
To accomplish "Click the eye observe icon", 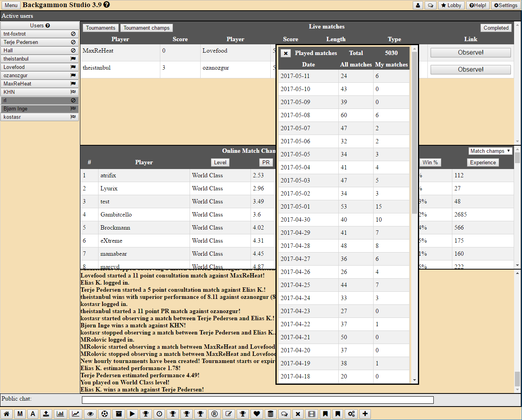I will pyautogui.click(x=90, y=414).
